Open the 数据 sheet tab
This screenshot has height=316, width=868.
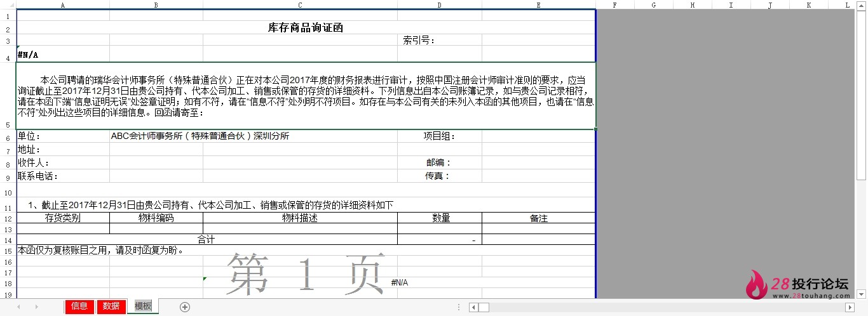[111, 306]
